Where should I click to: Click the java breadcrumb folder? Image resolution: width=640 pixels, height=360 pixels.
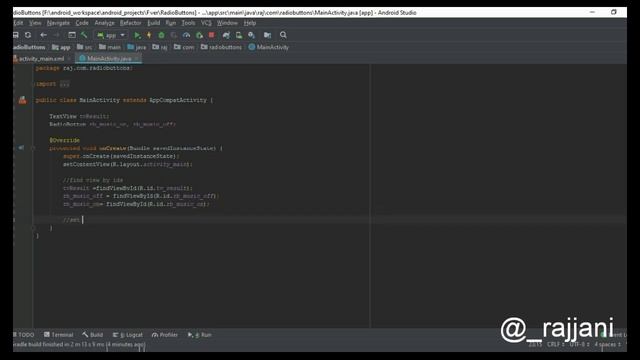137,47
